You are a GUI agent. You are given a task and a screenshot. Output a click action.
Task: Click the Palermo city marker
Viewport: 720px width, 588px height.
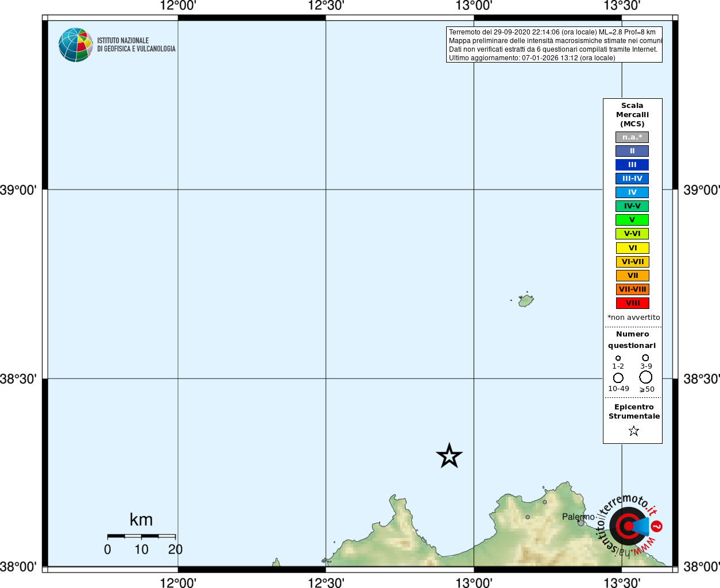(580, 523)
